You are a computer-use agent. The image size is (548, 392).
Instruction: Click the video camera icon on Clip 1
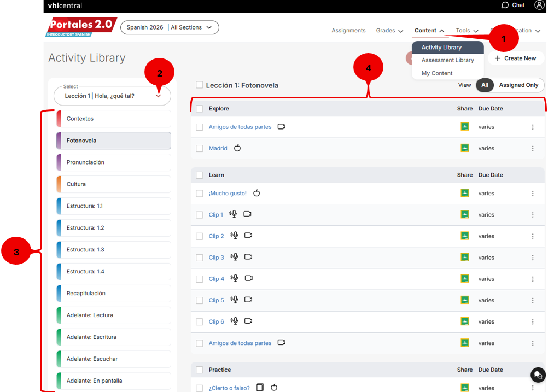click(x=247, y=214)
